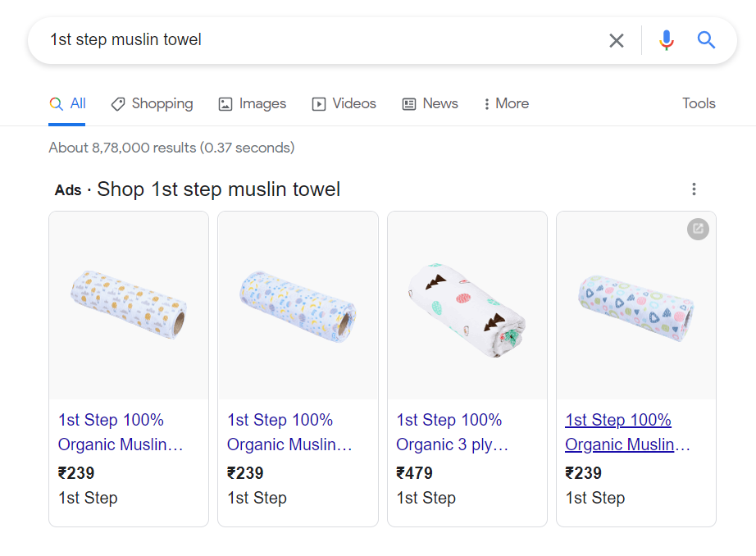Viewport: 756px width, 556px height.
Task: Switch to the Images tab
Action: coord(253,103)
